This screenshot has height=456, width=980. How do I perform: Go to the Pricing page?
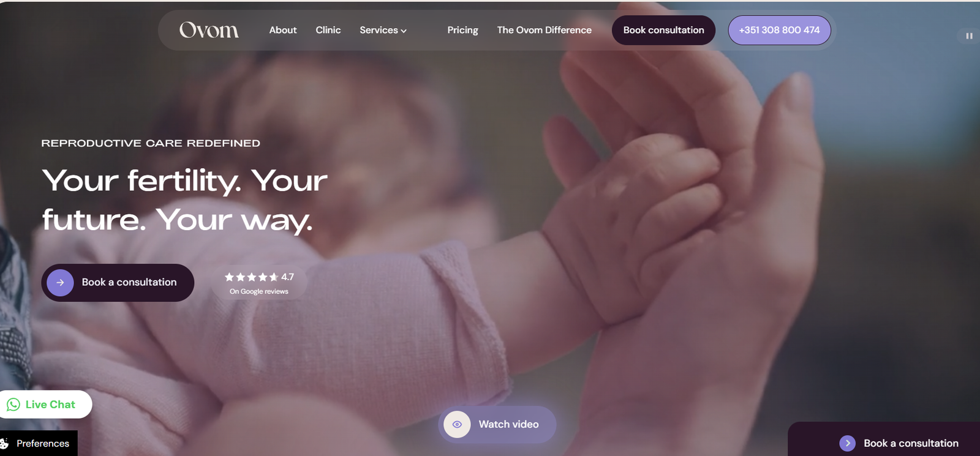(x=462, y=30)
